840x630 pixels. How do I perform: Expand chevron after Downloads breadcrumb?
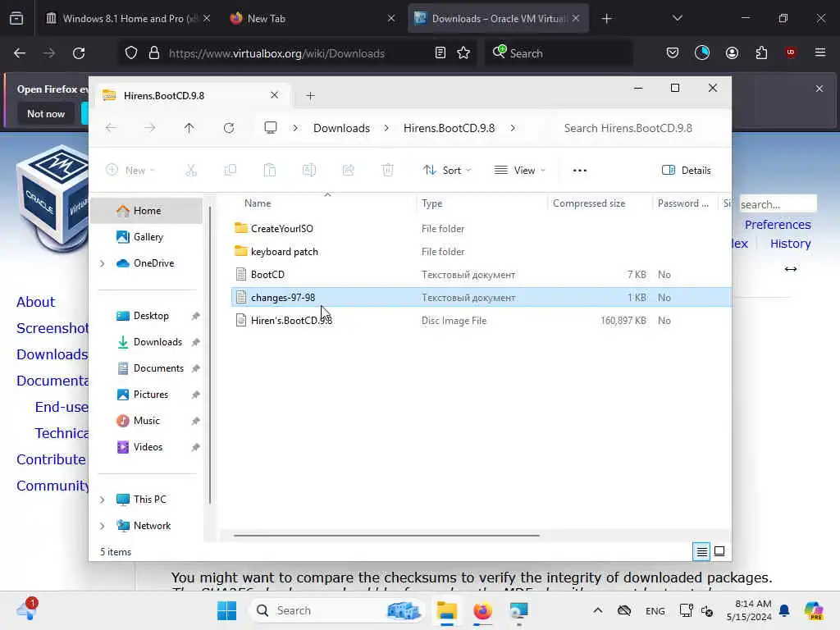pos(386,128)
